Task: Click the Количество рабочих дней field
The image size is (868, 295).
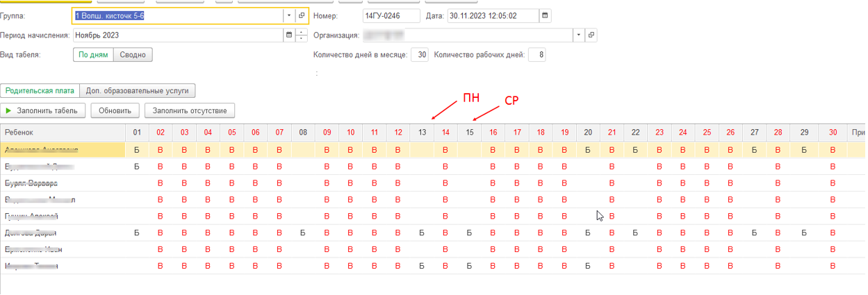Action: point(537,55)
